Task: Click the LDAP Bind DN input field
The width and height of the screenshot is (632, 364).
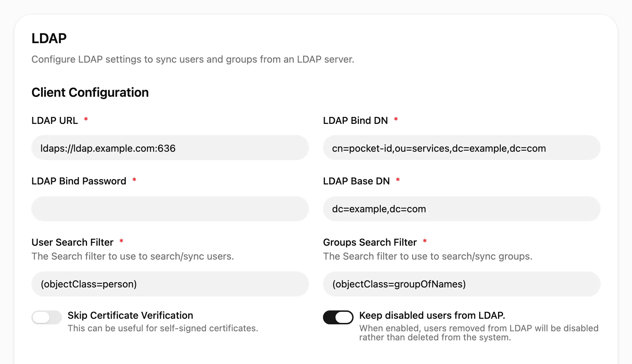Action: point(462,148)
